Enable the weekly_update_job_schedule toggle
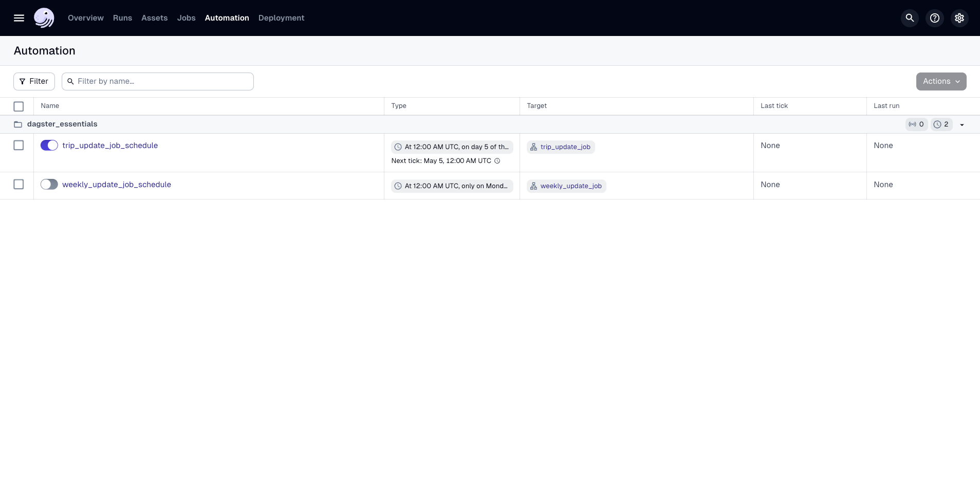 49,184
